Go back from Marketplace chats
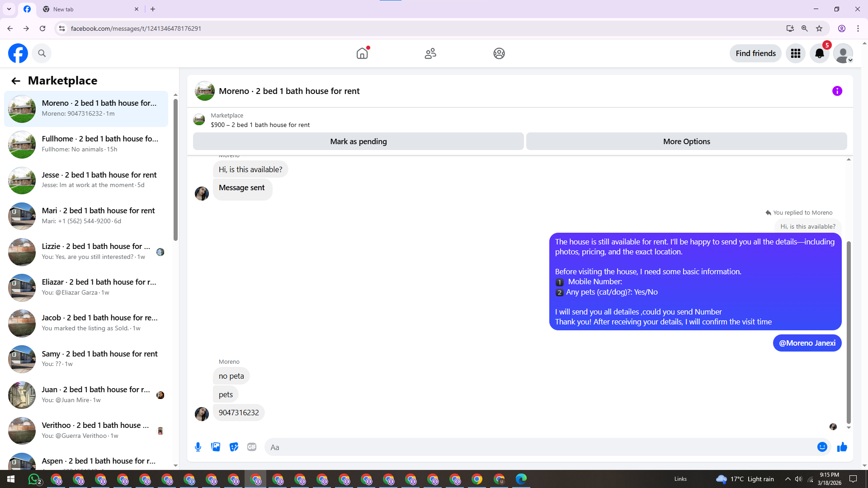This screenshot has width=868, height=488. pos(16,81)
